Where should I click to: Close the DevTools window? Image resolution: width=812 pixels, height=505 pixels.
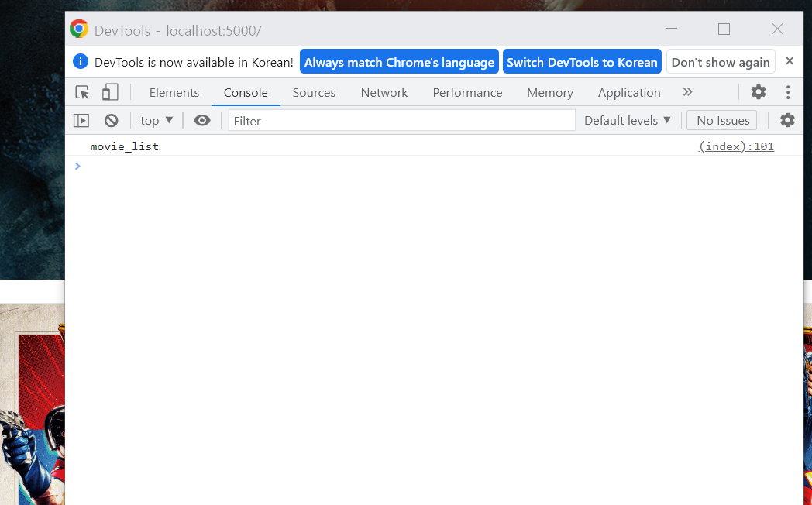(x=777, y=29)
